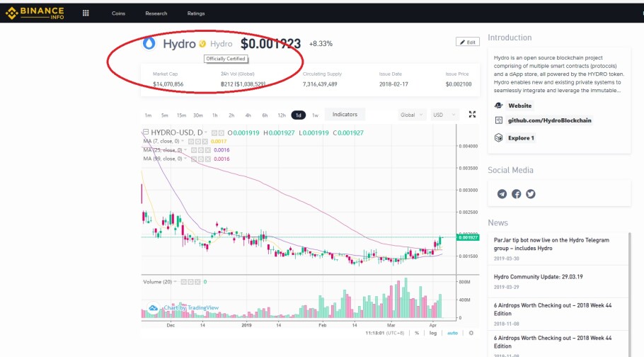The width and height of the screenshot is (644, 357).
Task: Select the 30m chart interval
Action: [x=198, y=115]
